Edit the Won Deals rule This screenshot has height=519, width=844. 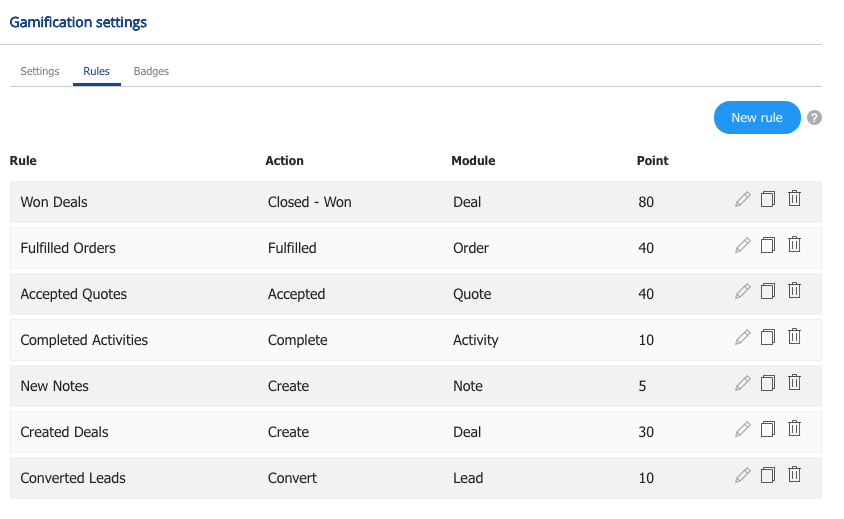[x=742, y=199]
